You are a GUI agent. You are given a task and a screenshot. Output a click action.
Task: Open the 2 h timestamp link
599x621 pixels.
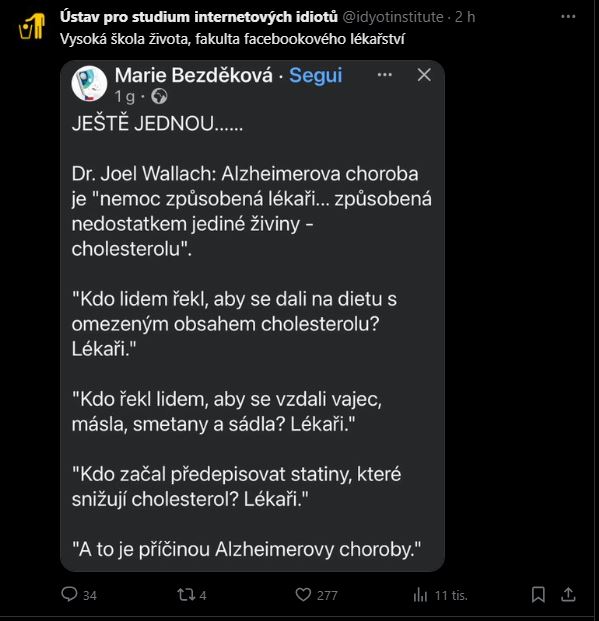tap(465, 17)
